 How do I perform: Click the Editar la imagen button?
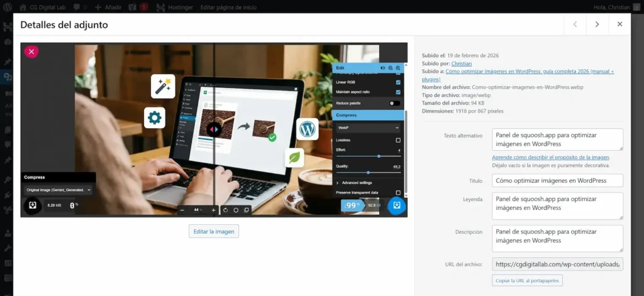point(214,231)
